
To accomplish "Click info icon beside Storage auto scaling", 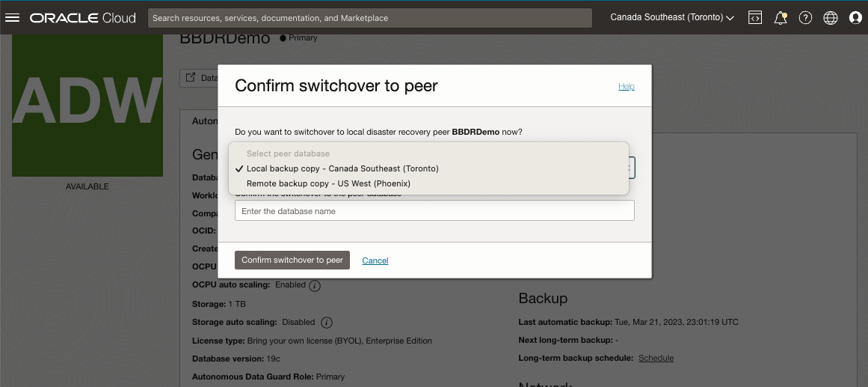I will tap(326, 323).
